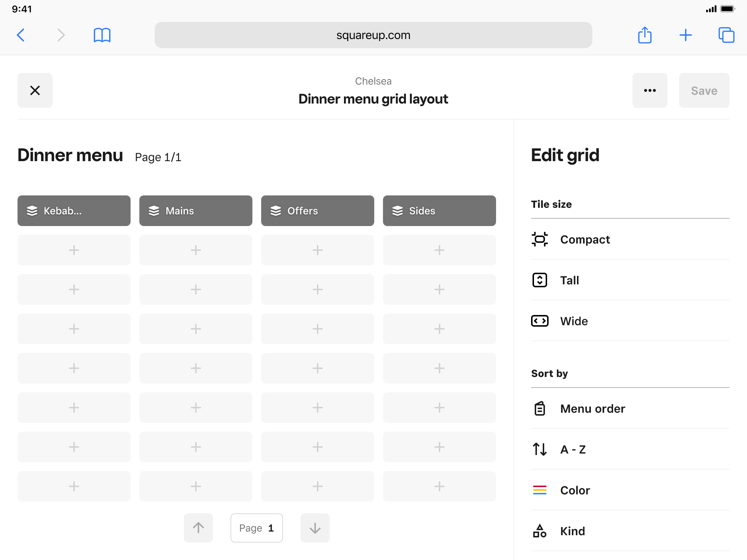Image resolution: width=747 pixels, height=560 pixels.
Task: Sort the grid by Menu order
Action: tap(592, 409)
